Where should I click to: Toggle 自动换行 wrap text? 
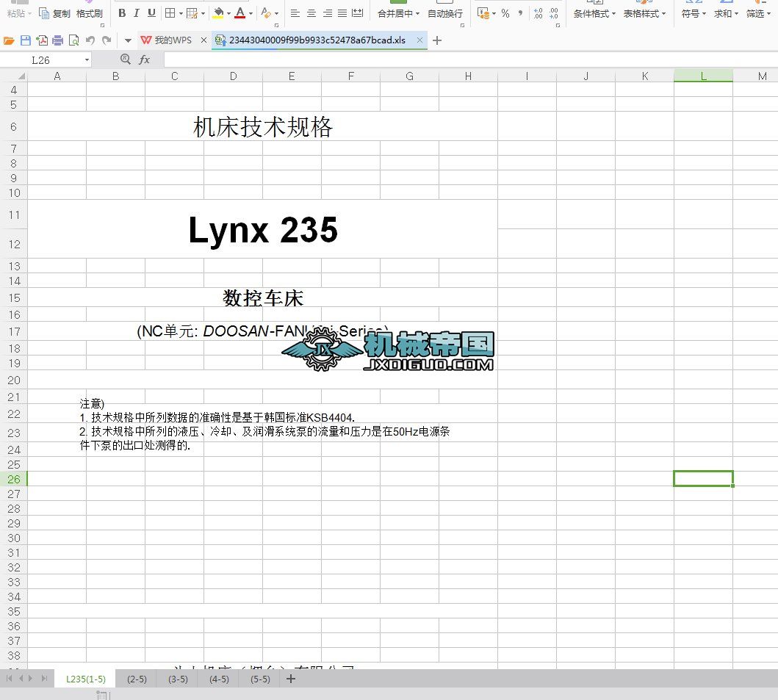[x=445, y=13]
